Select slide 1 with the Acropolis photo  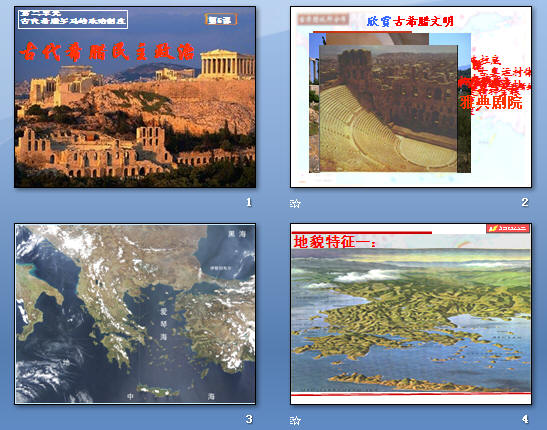(x=135, y=97)
